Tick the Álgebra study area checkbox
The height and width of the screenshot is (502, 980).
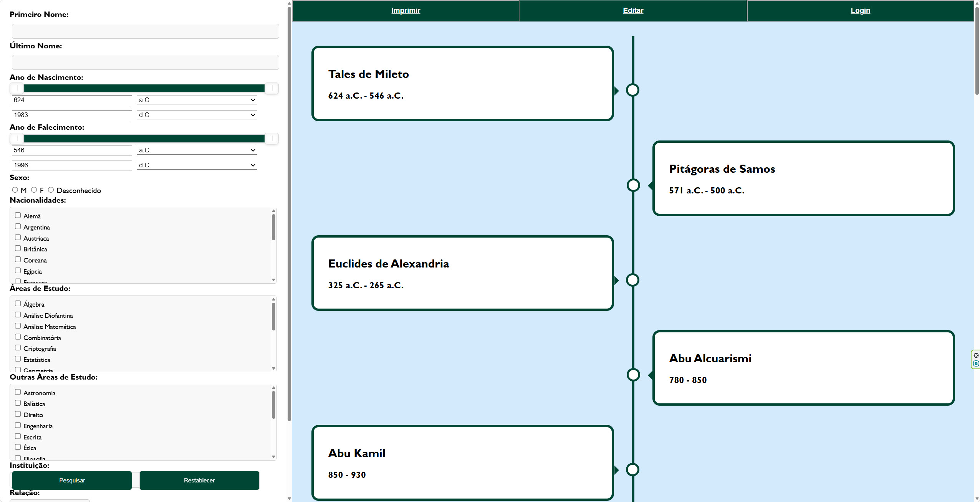pos(18,304)
